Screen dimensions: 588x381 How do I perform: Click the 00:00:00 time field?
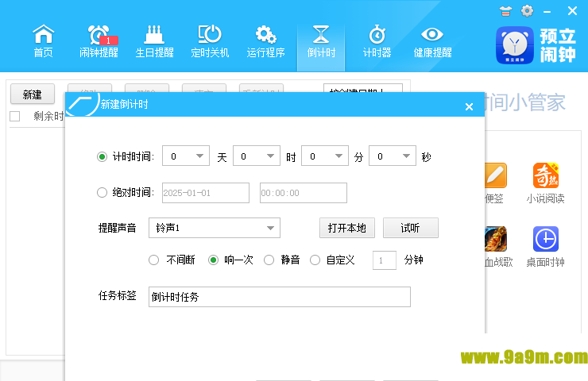pyautogui.click(x=304, y=193)
